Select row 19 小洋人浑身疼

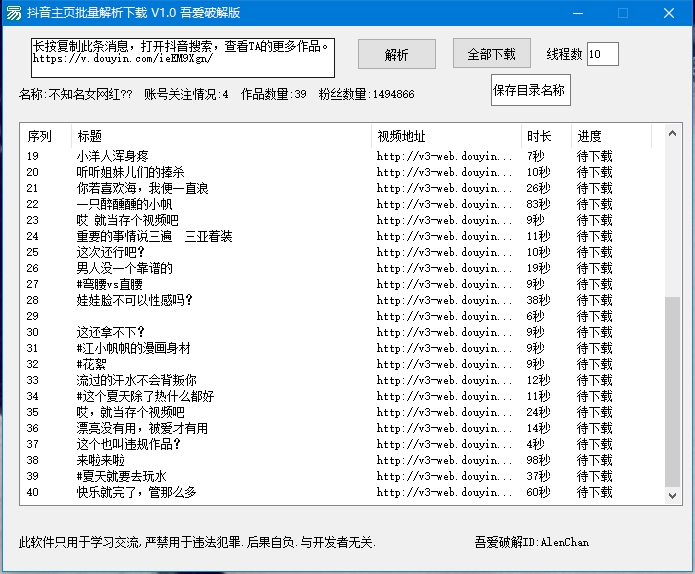click(112, 156)
